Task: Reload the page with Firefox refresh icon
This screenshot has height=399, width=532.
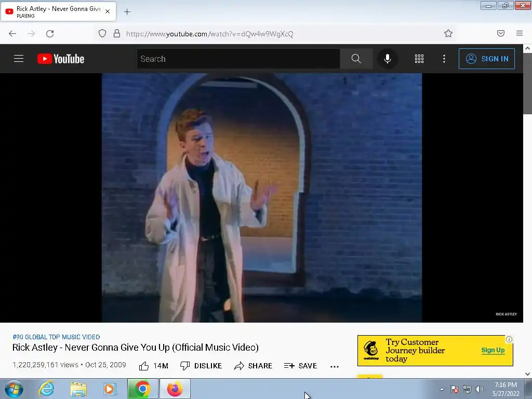Action: pyautogui.click(x=50, y=34)
